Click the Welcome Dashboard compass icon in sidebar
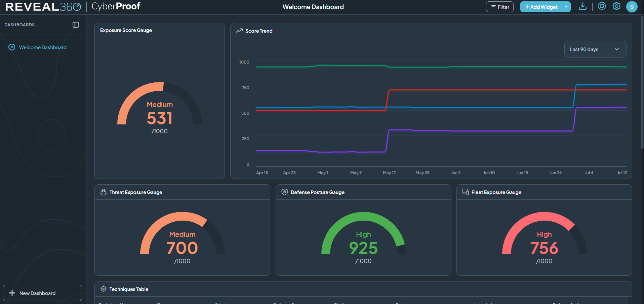The width and height of the screenshot is (644, 304). point(12,47)
